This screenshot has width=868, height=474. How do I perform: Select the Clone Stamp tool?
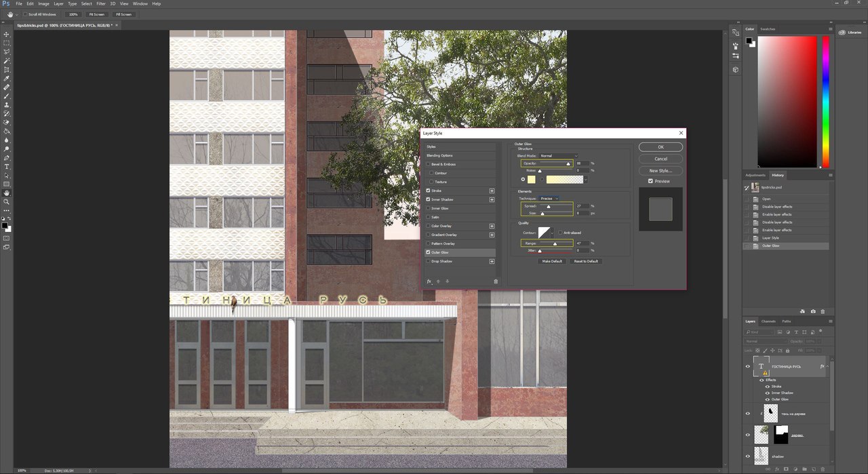tap(7, 104)
